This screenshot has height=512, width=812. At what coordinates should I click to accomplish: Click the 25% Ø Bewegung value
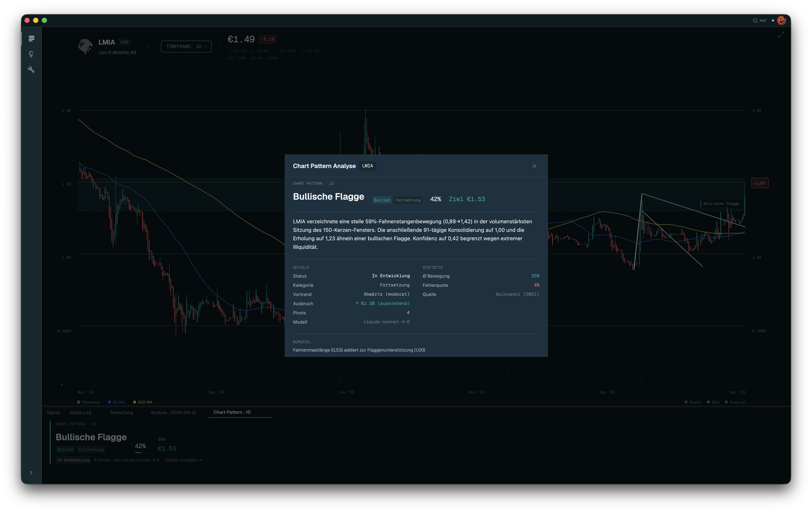click(535, 276)
